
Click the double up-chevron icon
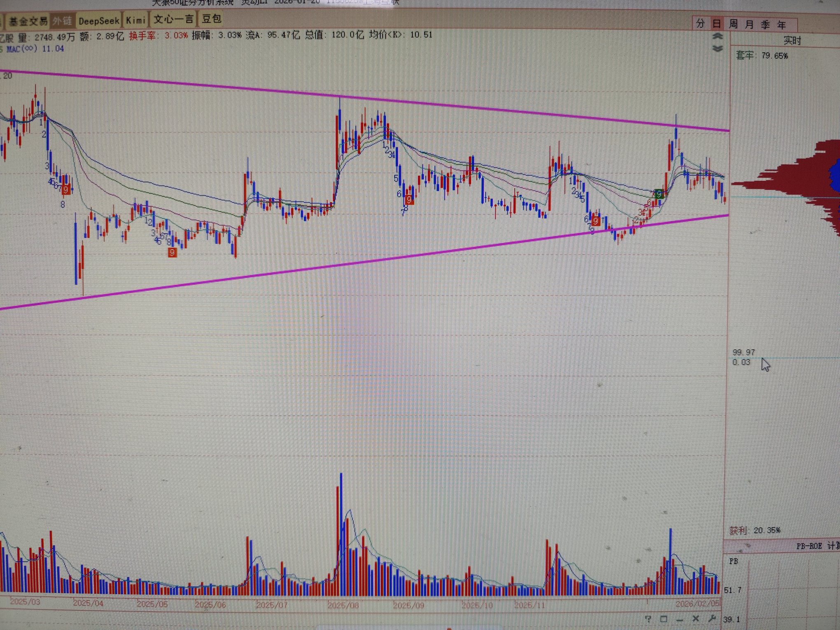(x=718, y=37)
